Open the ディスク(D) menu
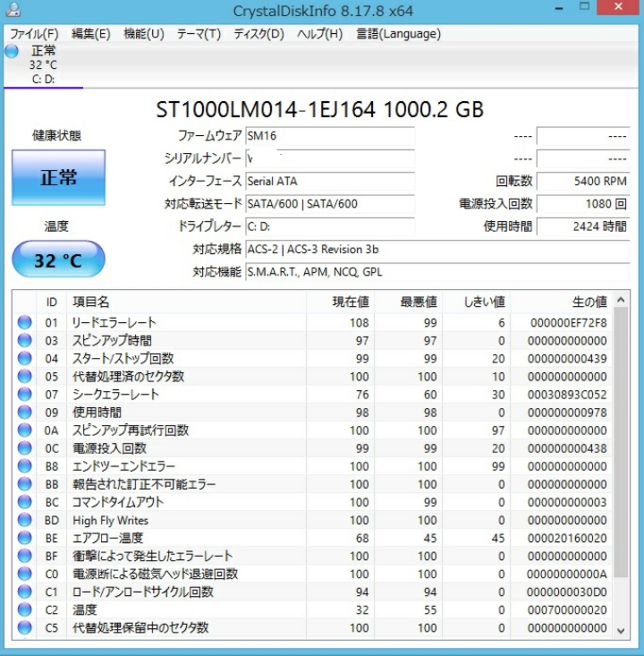The image size is (644, 656). coord(258,34)
